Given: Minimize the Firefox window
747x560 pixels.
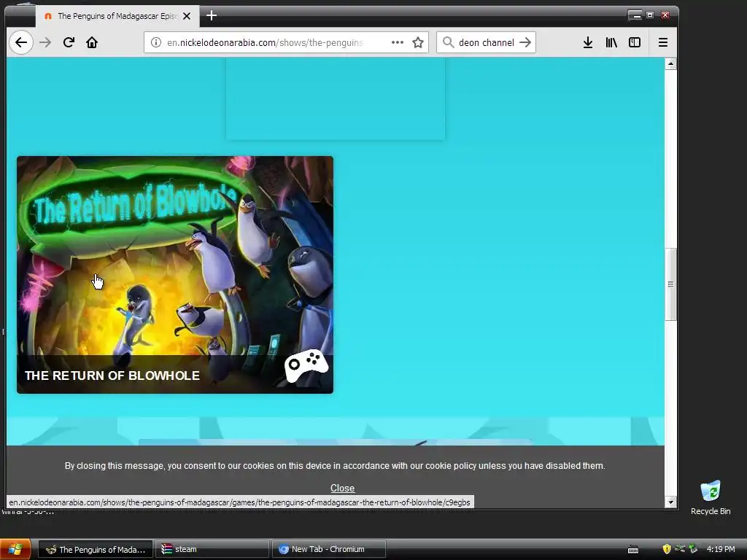Looking at the screenshot, I should (635, 15).
